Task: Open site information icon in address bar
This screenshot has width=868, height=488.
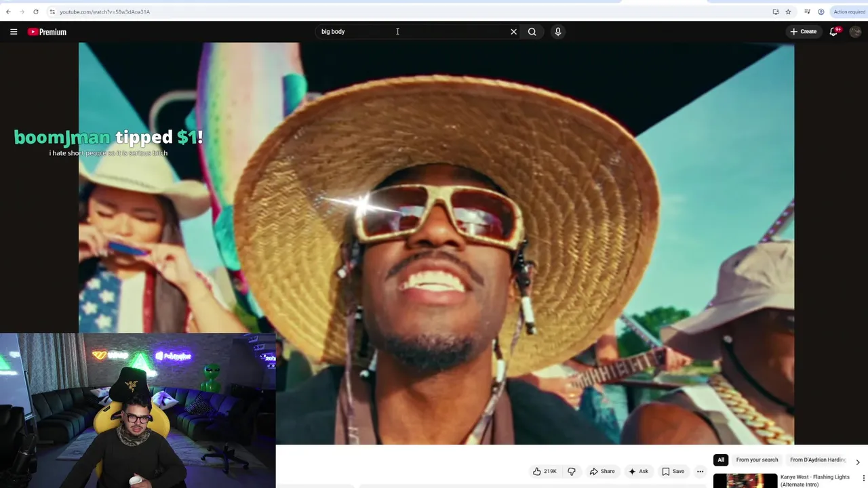Action: point(52,12)
